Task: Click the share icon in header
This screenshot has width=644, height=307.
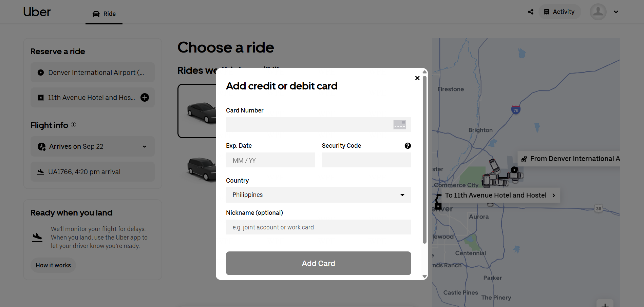Action: pos(531,12)
